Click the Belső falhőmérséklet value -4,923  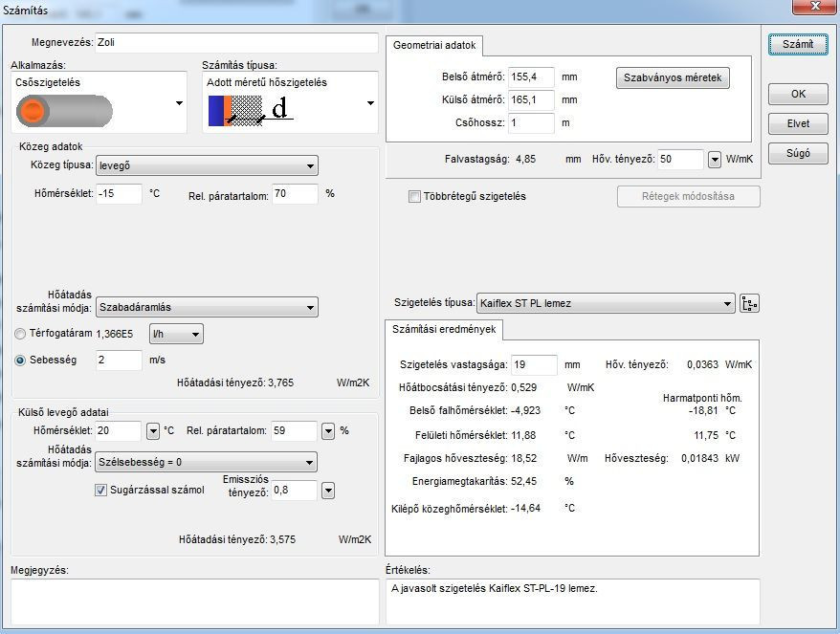click(x=525, y=410)
